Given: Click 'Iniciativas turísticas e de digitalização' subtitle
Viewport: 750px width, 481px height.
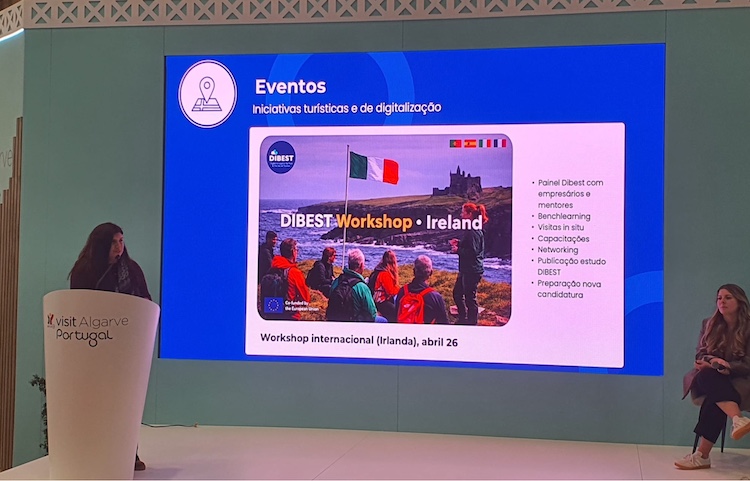Looking at the screenshot, I should coord(347,108).
